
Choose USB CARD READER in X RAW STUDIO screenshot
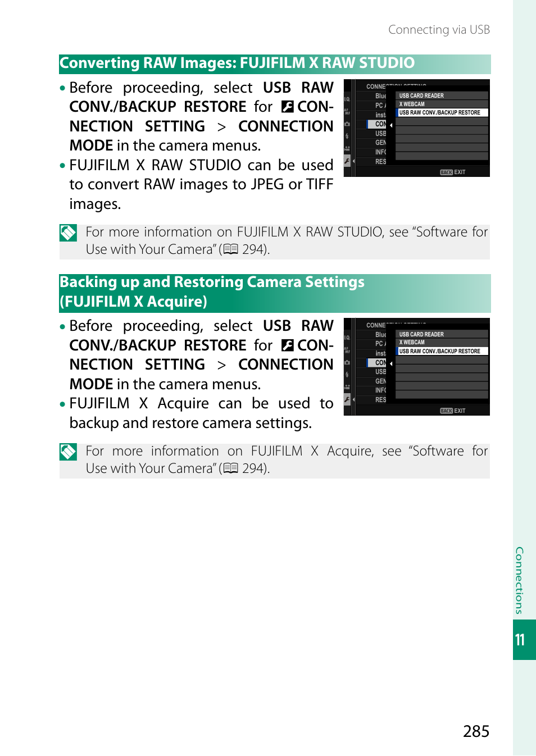442,95
